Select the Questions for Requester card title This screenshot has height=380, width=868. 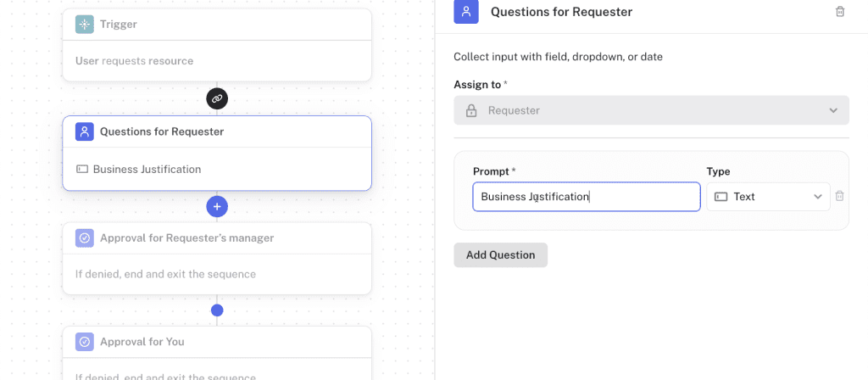click(162, 131)
